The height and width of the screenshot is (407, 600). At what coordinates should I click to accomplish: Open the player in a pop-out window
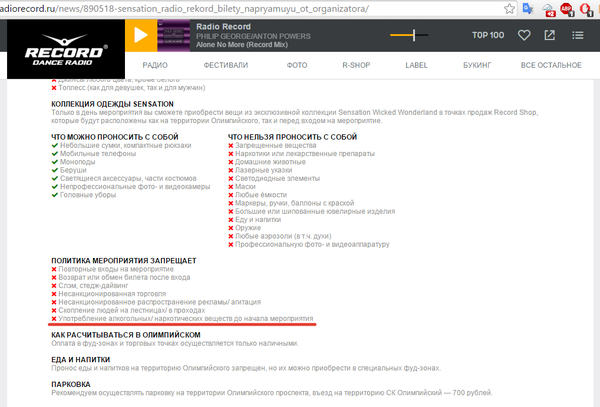coord(549,35)
